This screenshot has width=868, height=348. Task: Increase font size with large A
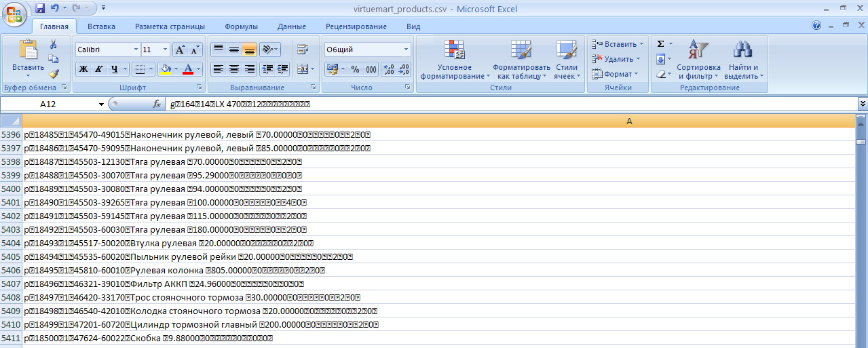[x=180, y=50]
